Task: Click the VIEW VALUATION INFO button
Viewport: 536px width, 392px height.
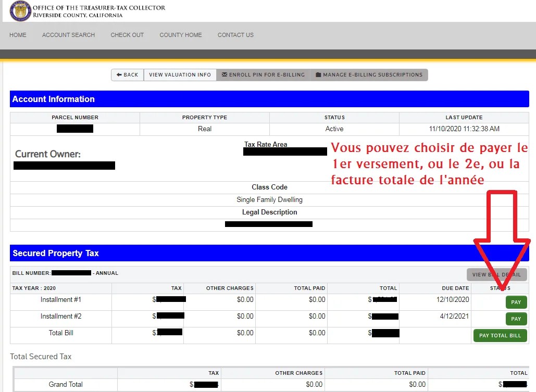Action: click(180, 74)
